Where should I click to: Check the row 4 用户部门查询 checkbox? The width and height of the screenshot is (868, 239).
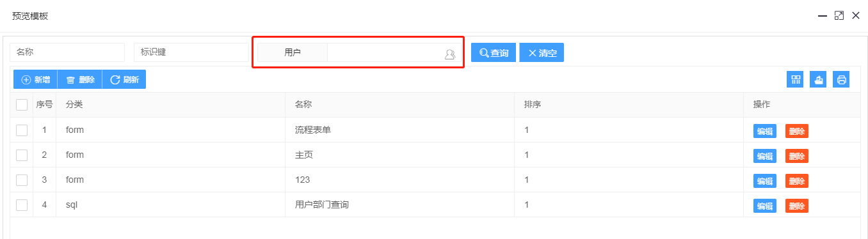point(22,205)
